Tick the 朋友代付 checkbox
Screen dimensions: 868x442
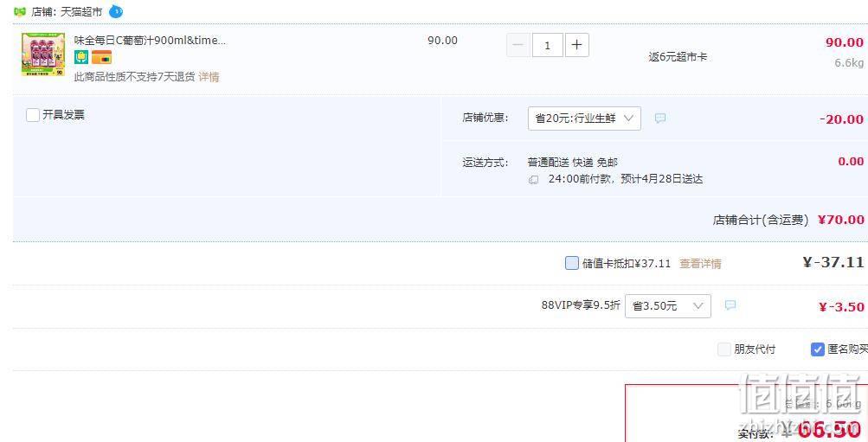coord(724,349)
